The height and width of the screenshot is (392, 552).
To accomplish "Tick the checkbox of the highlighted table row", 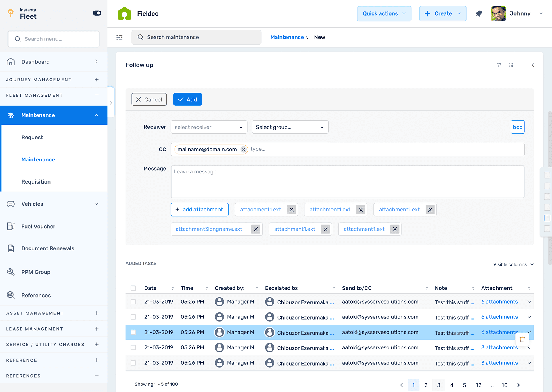I will (133, 332).
